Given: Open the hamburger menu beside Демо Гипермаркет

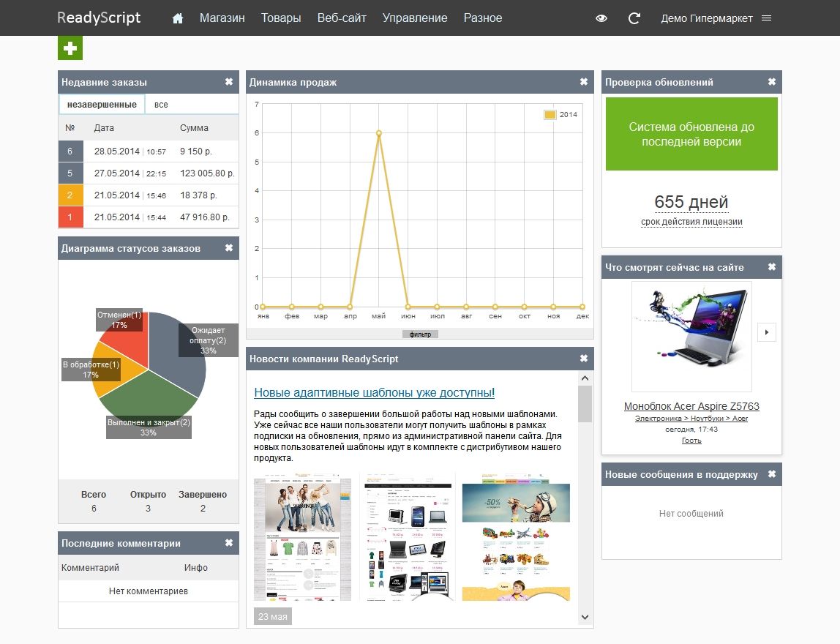Looking at the screenshot, I should 767,18.
